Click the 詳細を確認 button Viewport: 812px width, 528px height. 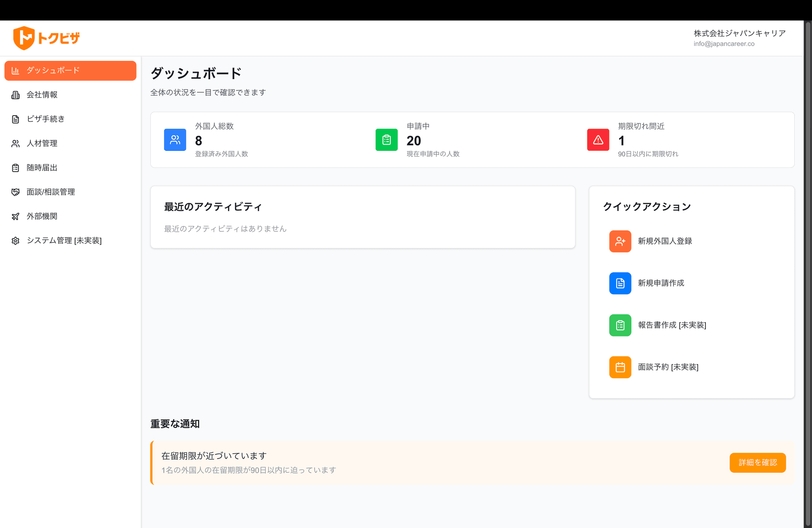(757, 462)
